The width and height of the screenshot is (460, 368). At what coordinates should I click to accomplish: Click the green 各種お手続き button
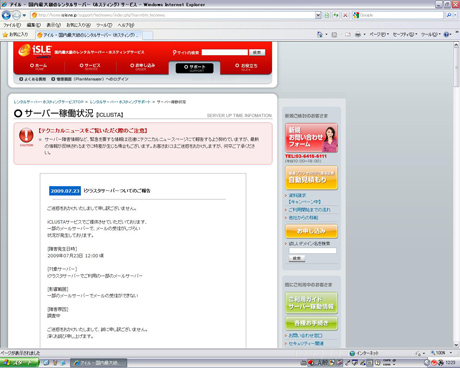(x=311, y=323)
